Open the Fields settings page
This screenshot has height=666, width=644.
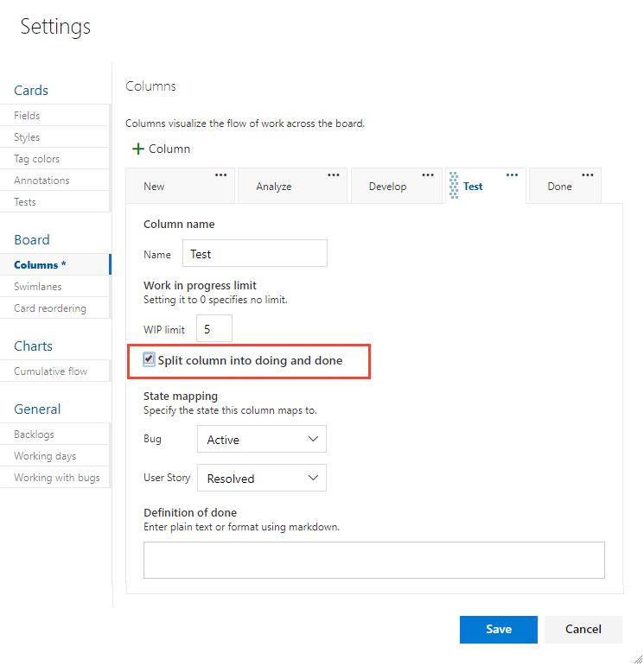pyautogui.click(x=54, y=116)
